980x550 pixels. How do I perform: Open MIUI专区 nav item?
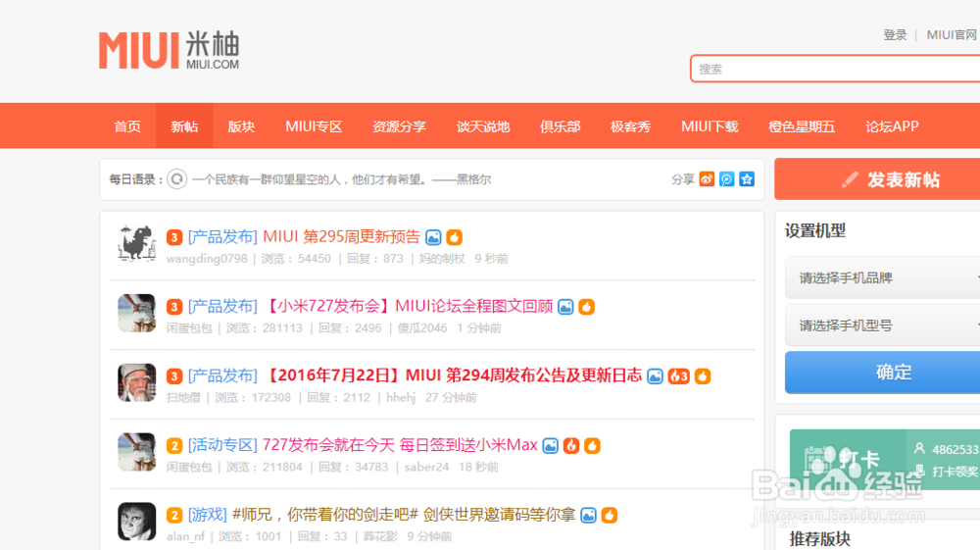coord(314,126)
